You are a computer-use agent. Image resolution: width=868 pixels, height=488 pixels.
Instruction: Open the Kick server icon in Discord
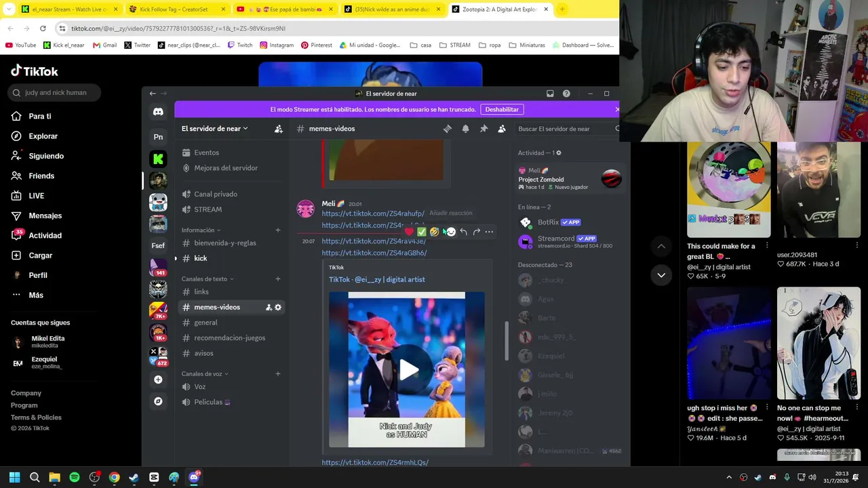pyautogui.click(x=158, y=159)
